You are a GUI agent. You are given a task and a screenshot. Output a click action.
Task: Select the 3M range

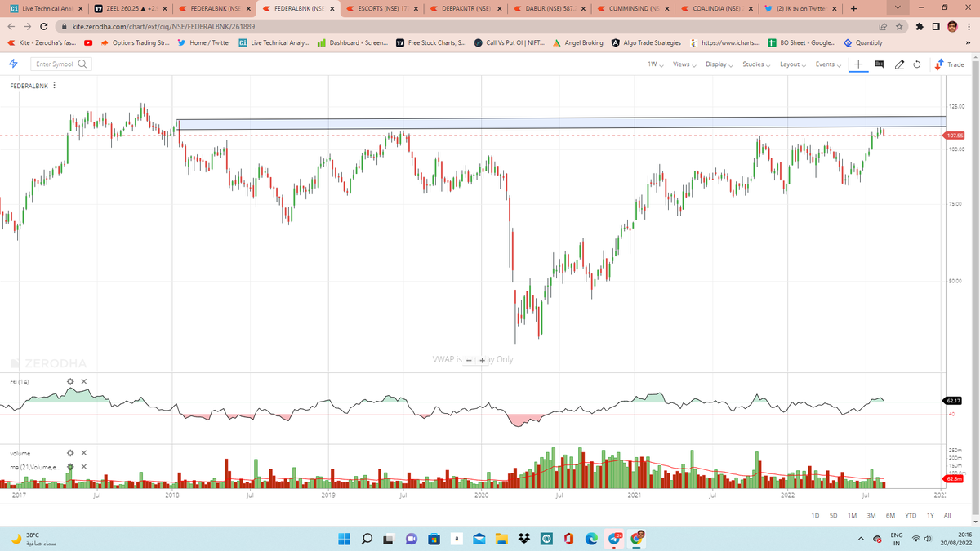[x=871, y=516]
